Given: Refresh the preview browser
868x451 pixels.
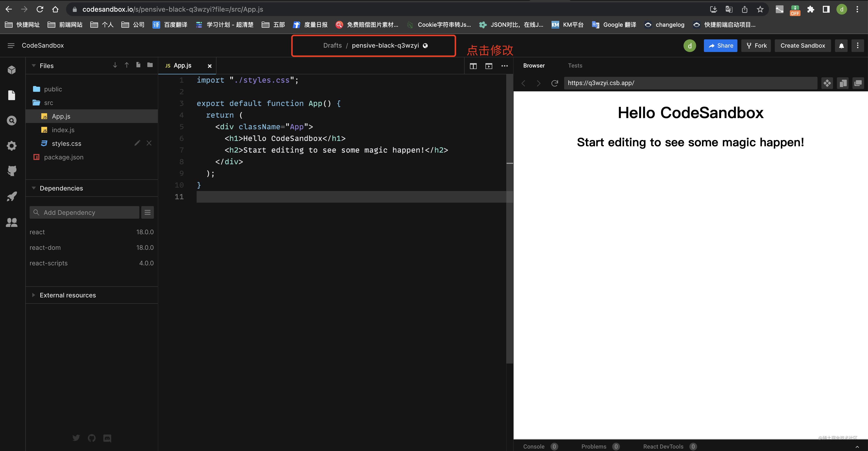Looking at the screenshot, I should click(554, 83).
